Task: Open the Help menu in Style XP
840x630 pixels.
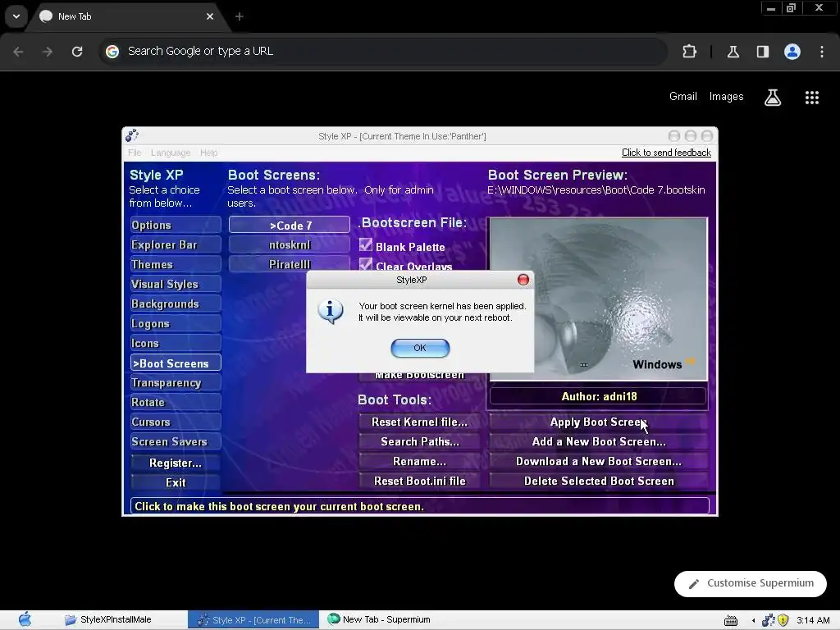Action: click(208, 153)
